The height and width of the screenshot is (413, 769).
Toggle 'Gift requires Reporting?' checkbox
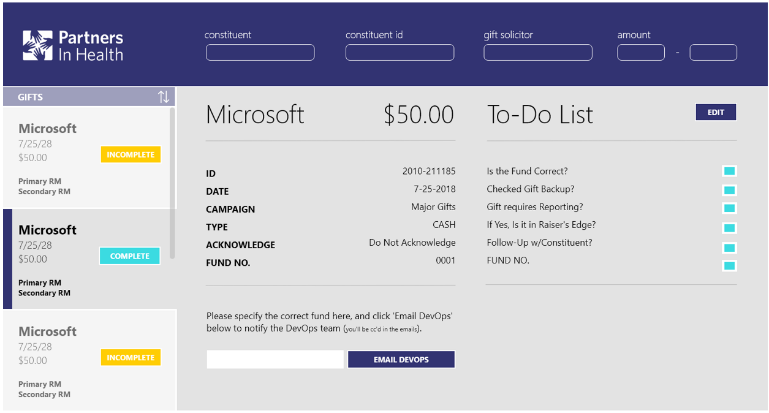point(729,208)
